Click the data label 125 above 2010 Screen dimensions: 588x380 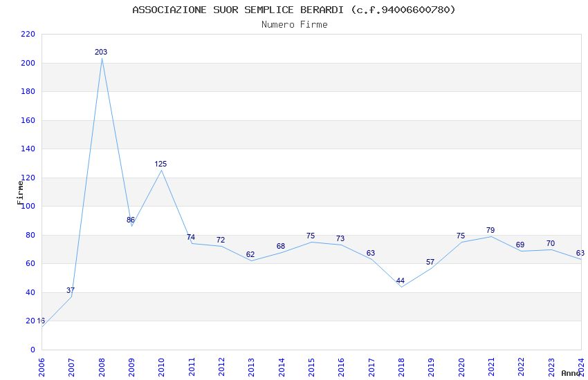click(x=160, y=164)
